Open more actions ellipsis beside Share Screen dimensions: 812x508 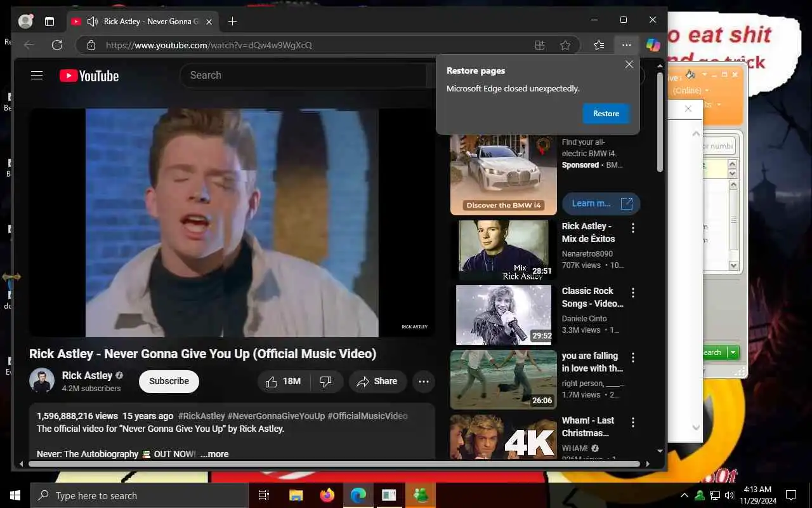(424, 381)
